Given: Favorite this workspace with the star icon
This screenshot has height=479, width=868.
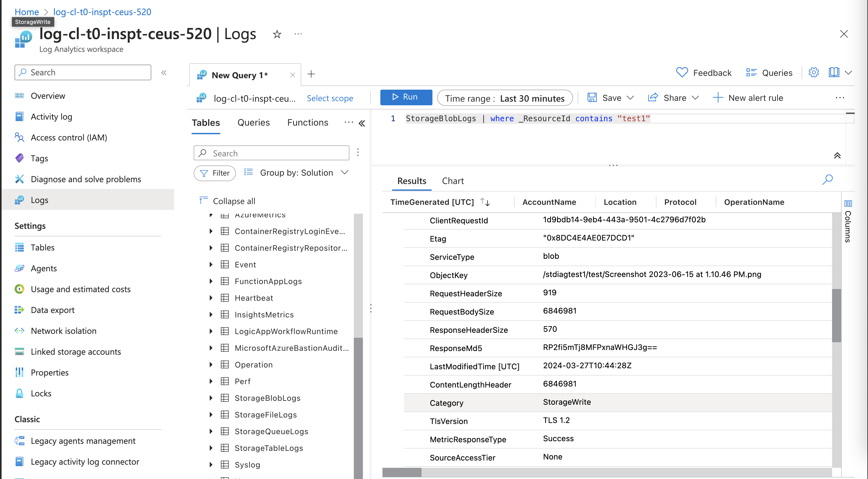Looking at the screenshot, I should click(x=277, y=34).
